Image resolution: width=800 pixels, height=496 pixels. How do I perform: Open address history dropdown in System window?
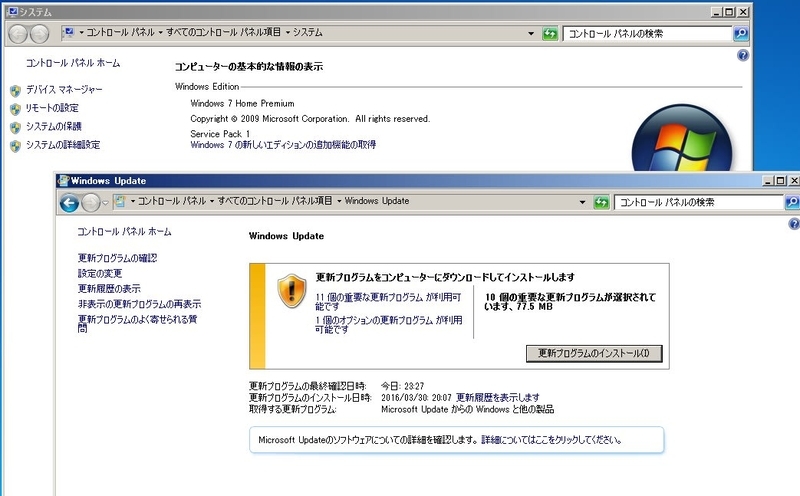(531, 34)
